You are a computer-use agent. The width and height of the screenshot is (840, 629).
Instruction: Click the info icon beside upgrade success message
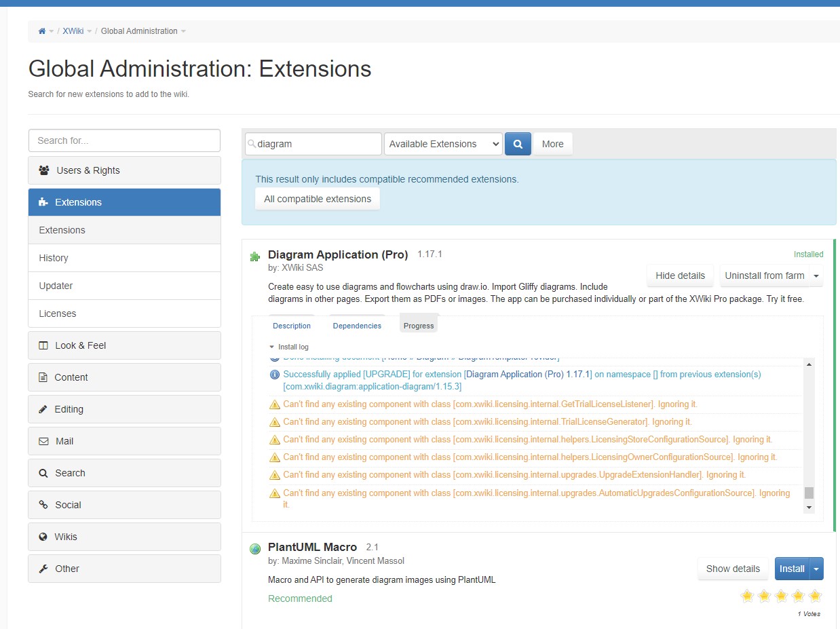click(x=275, y=375)
